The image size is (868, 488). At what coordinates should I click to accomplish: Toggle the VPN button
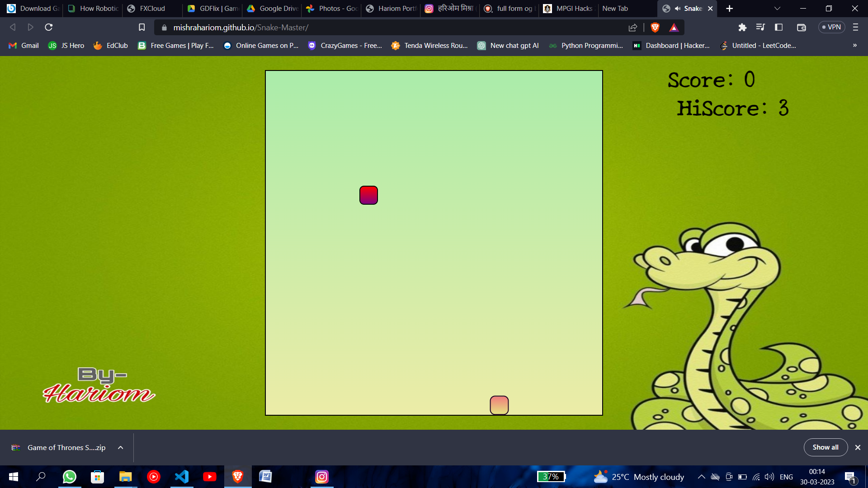(831, 28)
